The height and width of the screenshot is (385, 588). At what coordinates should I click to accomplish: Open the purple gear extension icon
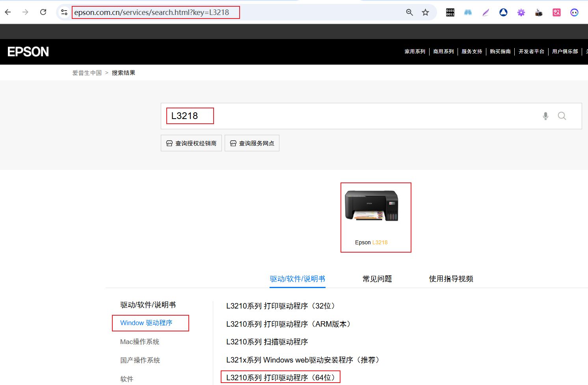pyautogui.click(x=521, y=12)
